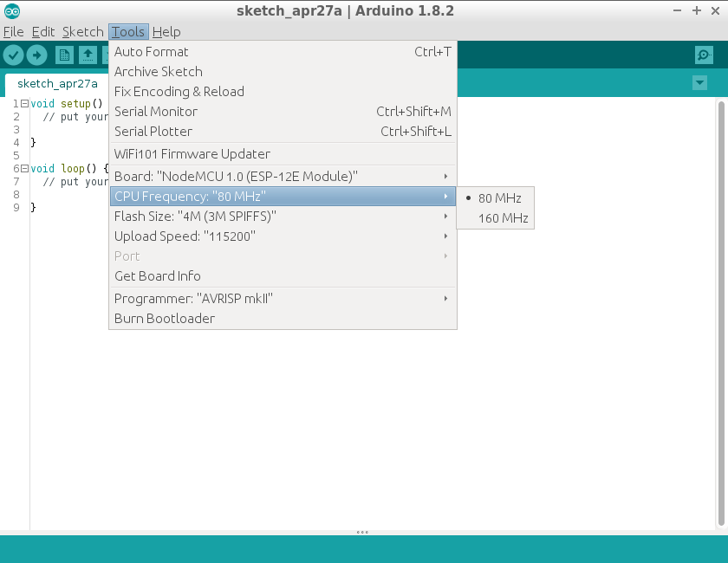Open the Help menu
728x563 pixels.
pyautogui.click(x=166, y=32)
